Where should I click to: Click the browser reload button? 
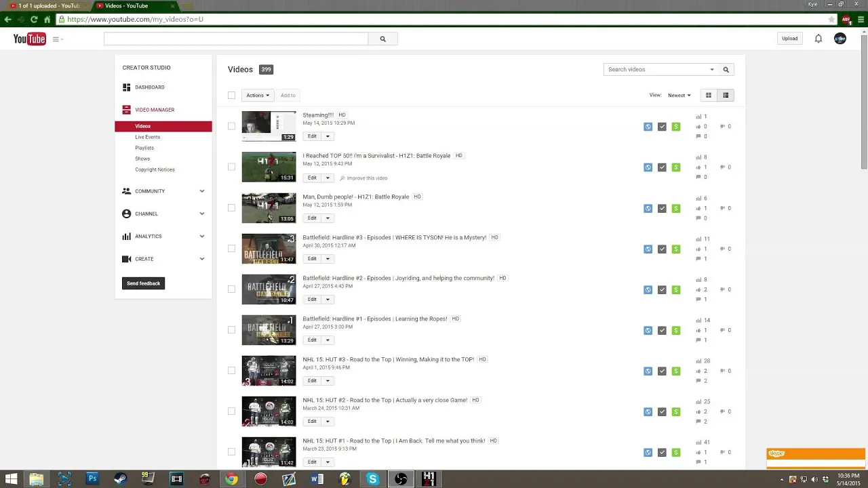point(34,20)
